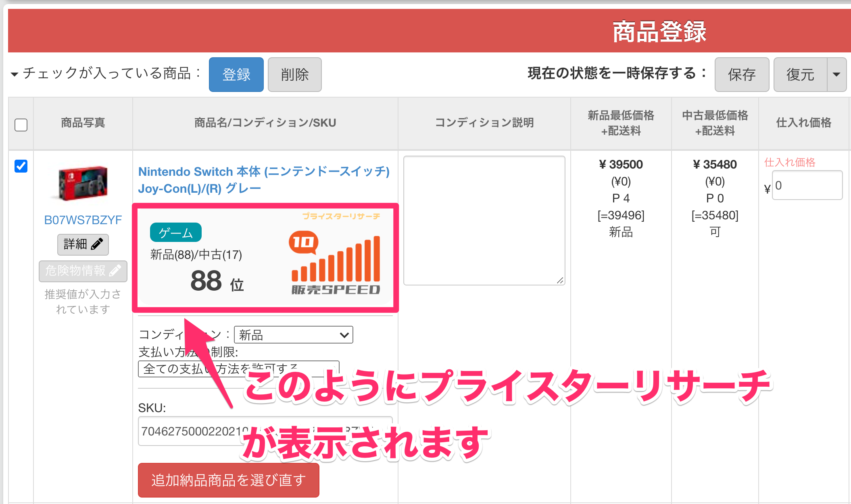This screenshot has height=504, width=851.
Task: Click the プライスターリサーチ logo text
Action: [341, 216]
